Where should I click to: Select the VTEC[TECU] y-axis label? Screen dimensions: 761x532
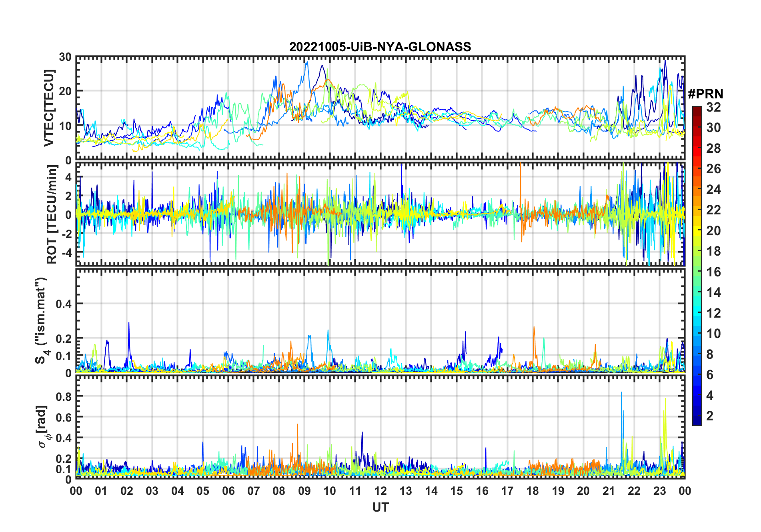click(x=49, y=108)
